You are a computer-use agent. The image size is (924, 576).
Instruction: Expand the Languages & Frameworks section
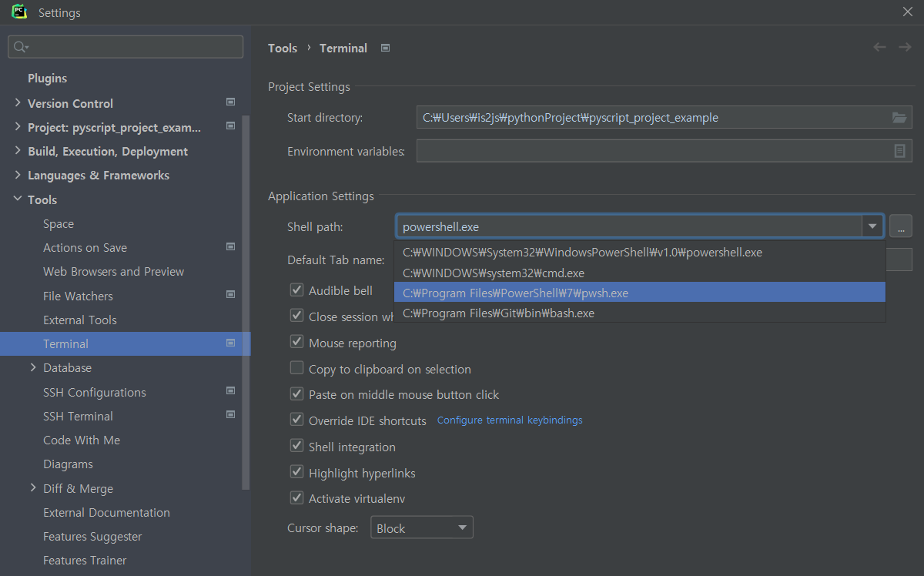click(x=18, y=175)
